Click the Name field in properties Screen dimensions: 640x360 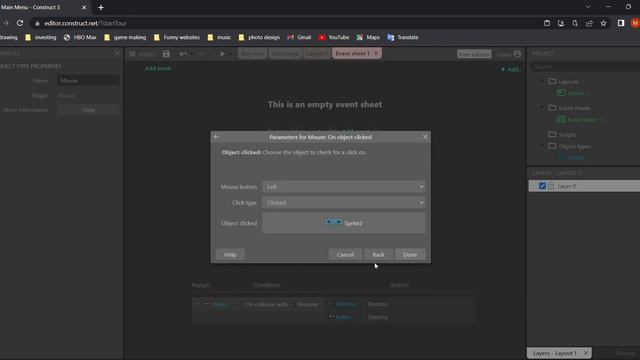(x=88, y=81)
